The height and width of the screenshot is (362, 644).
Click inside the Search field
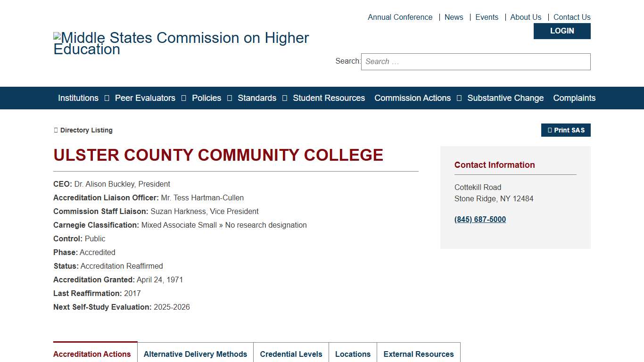point(475,61)
